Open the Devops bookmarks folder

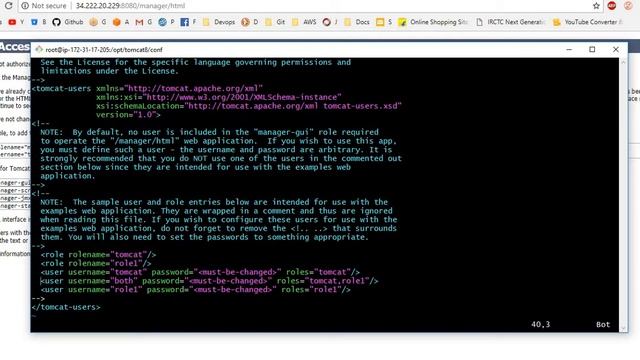(x=219, y=22)
